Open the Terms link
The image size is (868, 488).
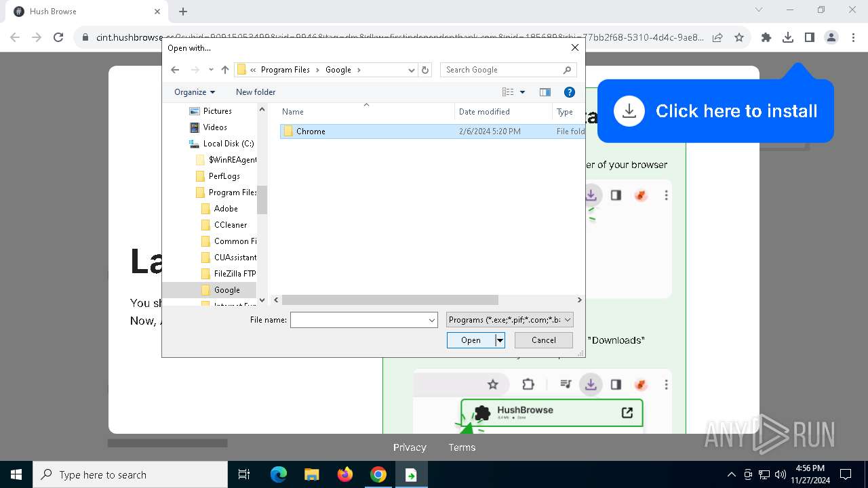[x=462, y=447]
